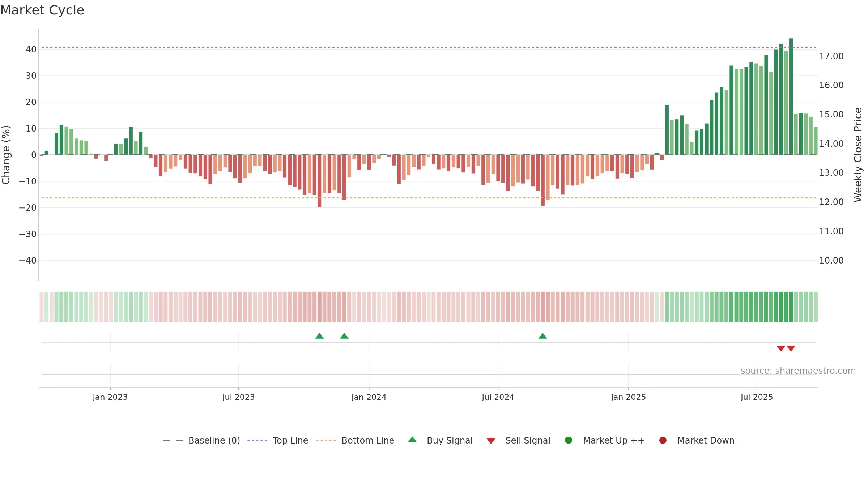The image size is (868, 488).
Task: Click the tallest green bar above the top line
Action: [791, 97]
